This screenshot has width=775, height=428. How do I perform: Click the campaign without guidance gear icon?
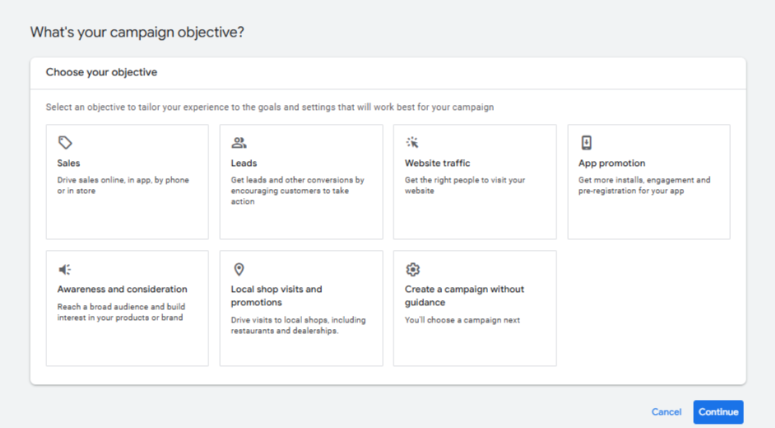click(412, 269)
